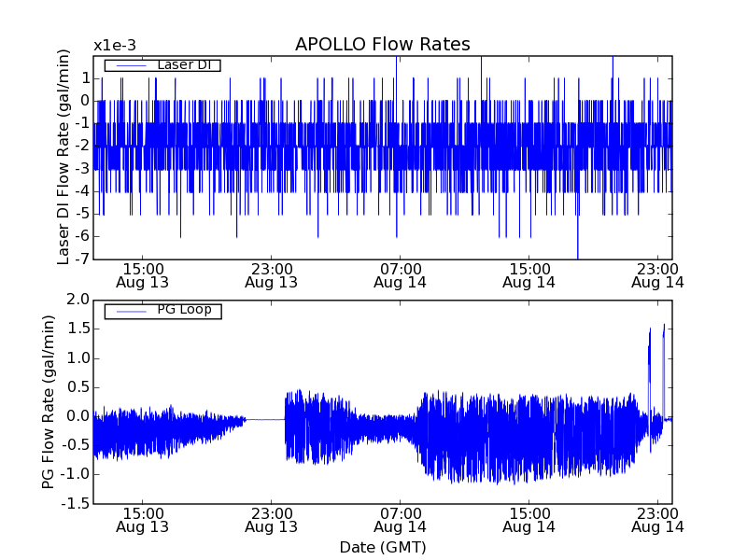The width and height of the screenshot is (747, 560).
Task: Click the 23:00 Aug 13 tick under bottom plot
Action: (271, 519)
